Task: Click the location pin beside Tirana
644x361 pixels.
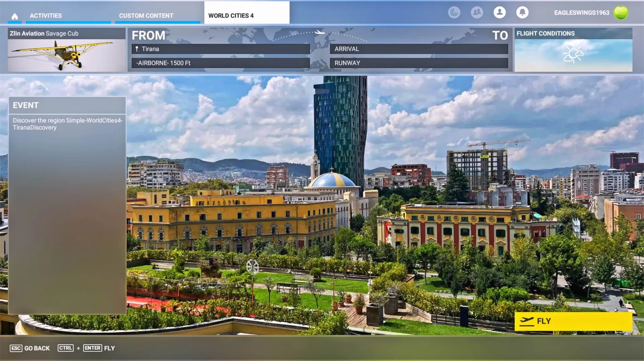Action: tap(137, 49)
